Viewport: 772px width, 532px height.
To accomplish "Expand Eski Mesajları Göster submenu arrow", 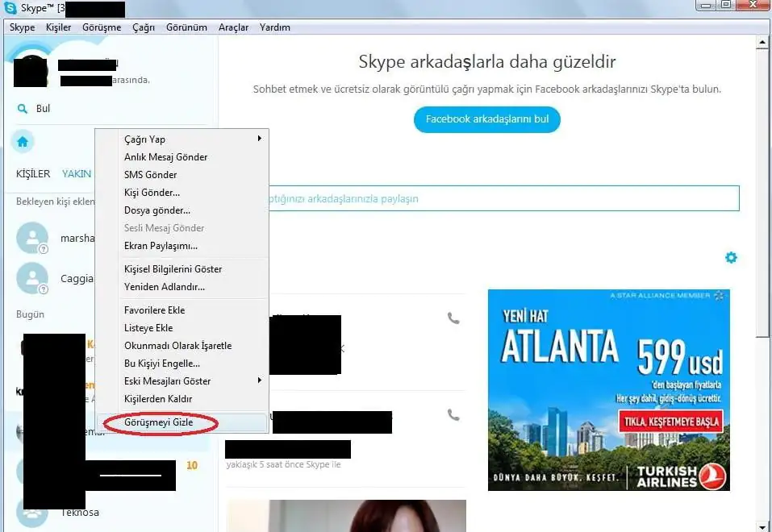I will pos(260,381).
